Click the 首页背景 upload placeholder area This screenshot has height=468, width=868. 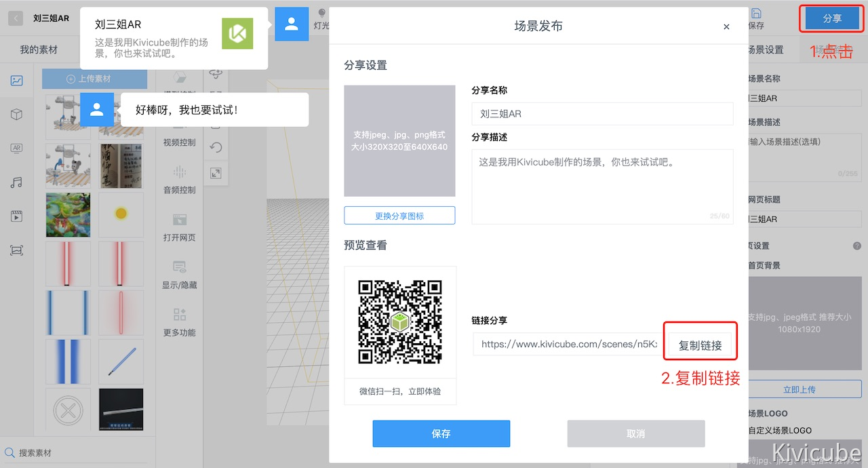[x=800, y=324]
